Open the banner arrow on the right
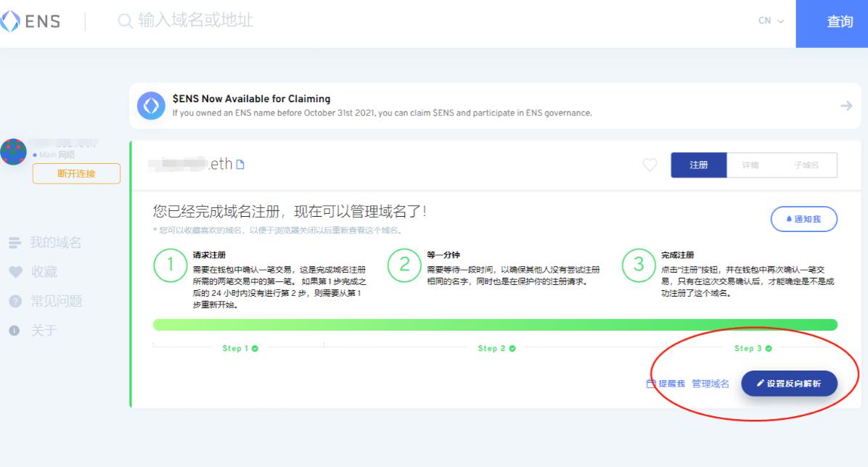Image resolution: width=868 pixels, height=467 pixels. [846, 106]
